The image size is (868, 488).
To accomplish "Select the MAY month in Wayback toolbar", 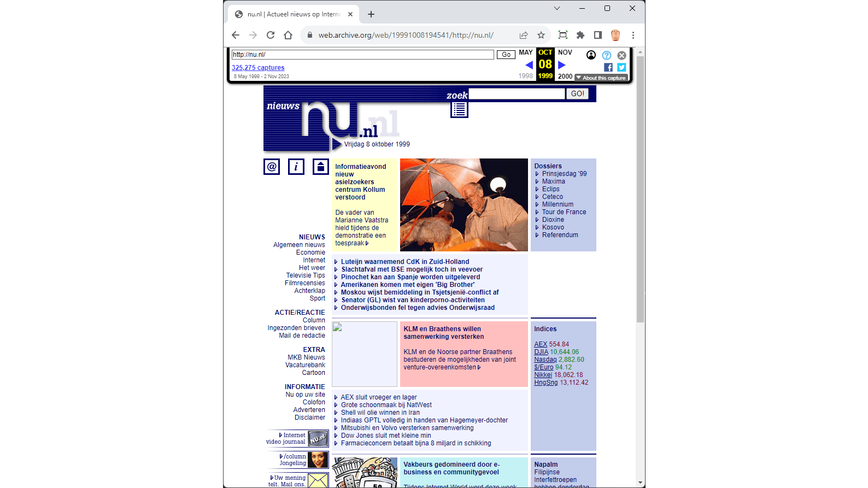I will [x=526, y=52].
